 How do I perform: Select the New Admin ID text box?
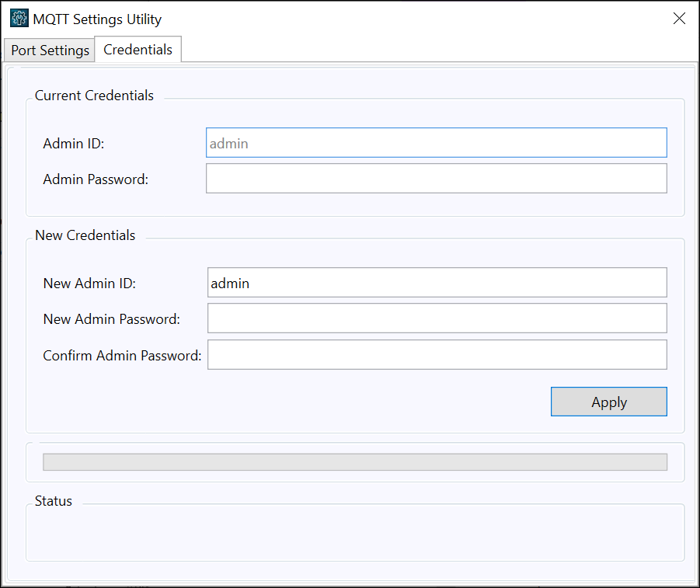click(x=437, y=283)
